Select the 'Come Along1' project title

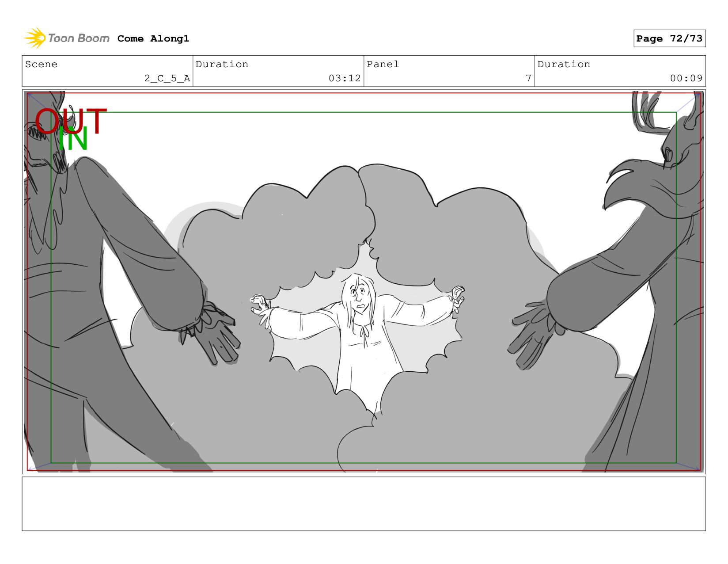(x=153, y=38)
